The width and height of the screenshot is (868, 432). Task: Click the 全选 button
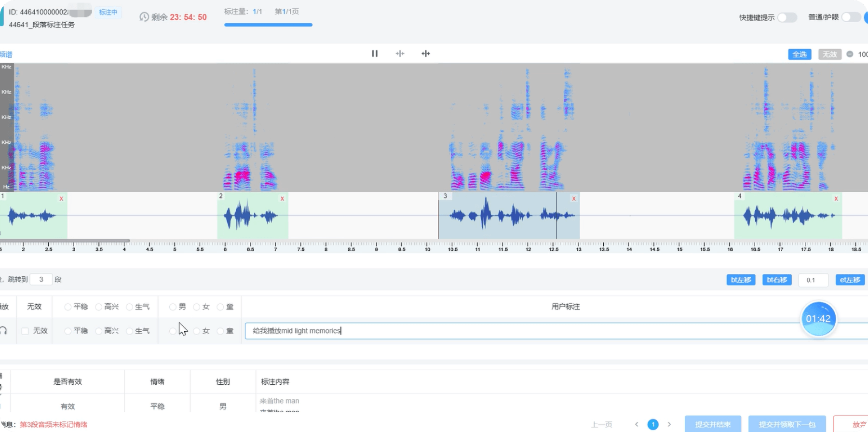tap(800, 54)
